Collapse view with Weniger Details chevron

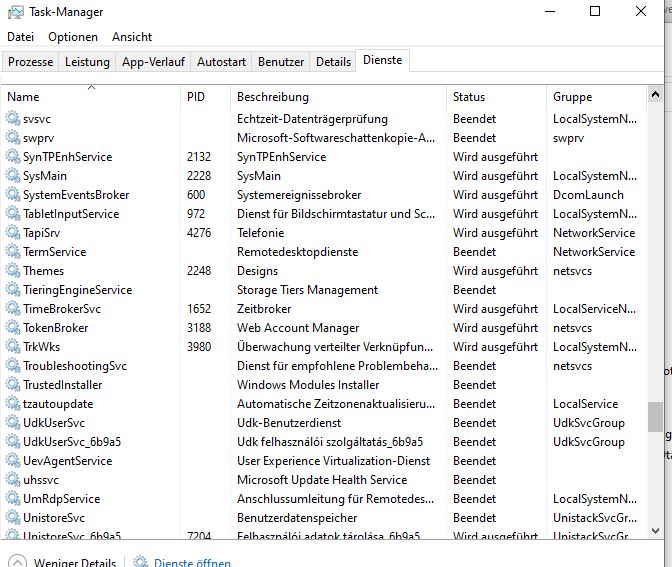(17, 562)
